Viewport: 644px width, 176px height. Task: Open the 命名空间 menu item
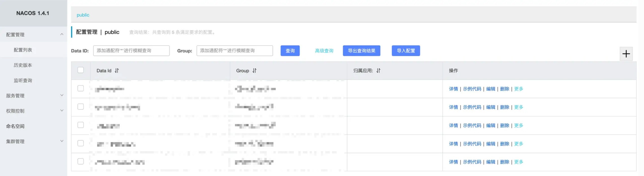pyautogui.click(x=15, y=126)
